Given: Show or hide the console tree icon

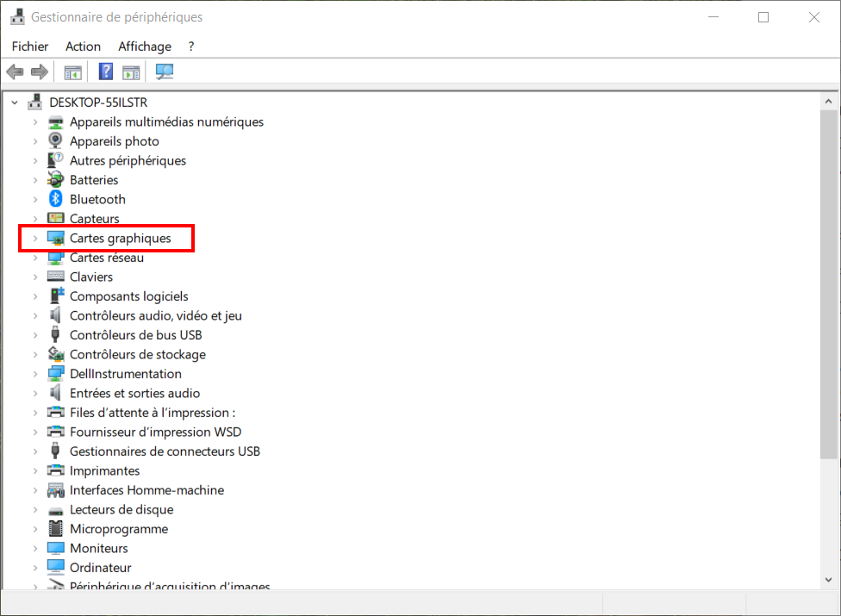Looking at the screenshot, I should coord(73,72).
